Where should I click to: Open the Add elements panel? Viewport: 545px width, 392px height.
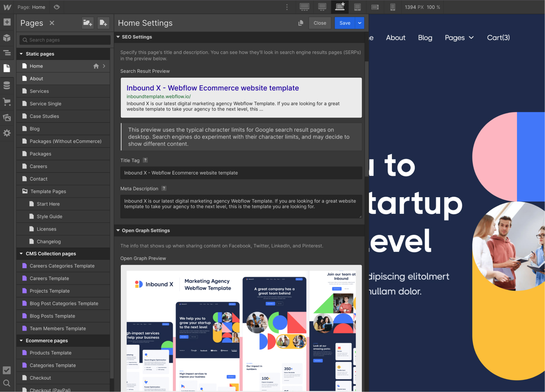coord(7,22)
